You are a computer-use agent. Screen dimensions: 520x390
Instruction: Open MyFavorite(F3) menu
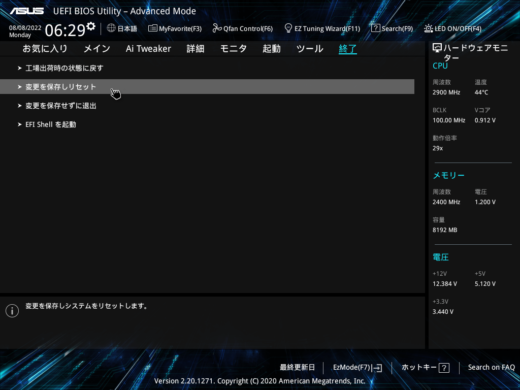[x=175, y=29]
